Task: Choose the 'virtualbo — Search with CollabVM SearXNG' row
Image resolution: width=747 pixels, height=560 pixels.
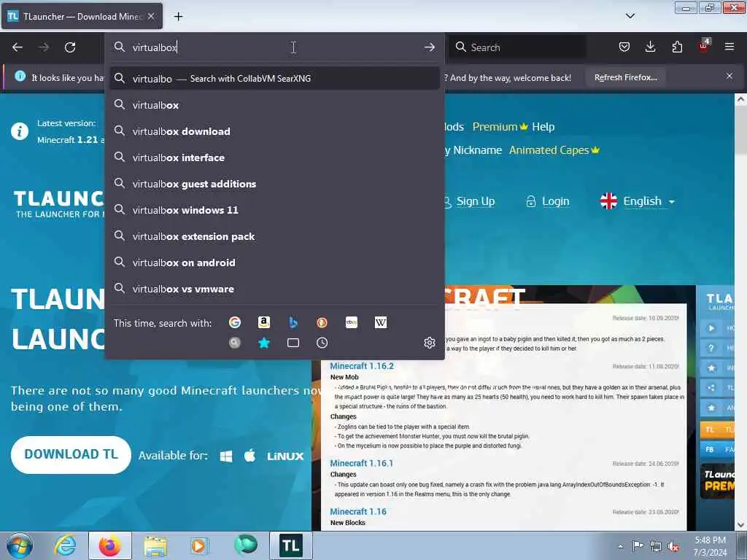Action: (x=274, y=79)
